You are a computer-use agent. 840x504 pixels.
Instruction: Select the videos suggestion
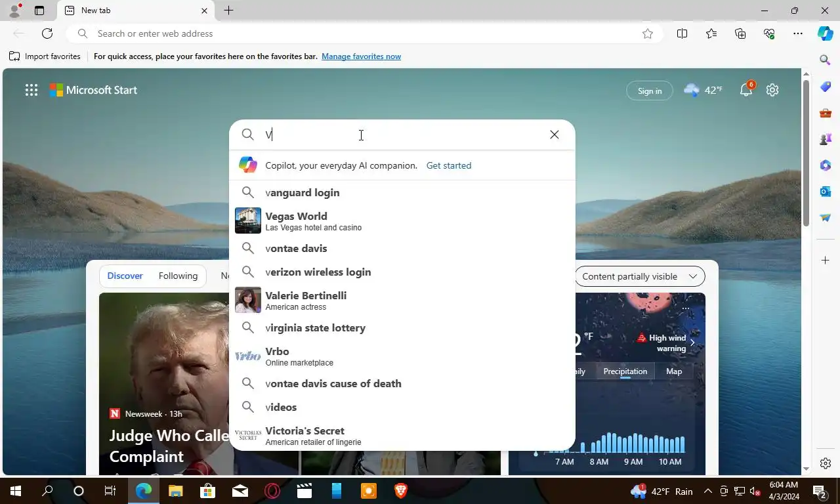pyautogui.click(x=402, y=407)
